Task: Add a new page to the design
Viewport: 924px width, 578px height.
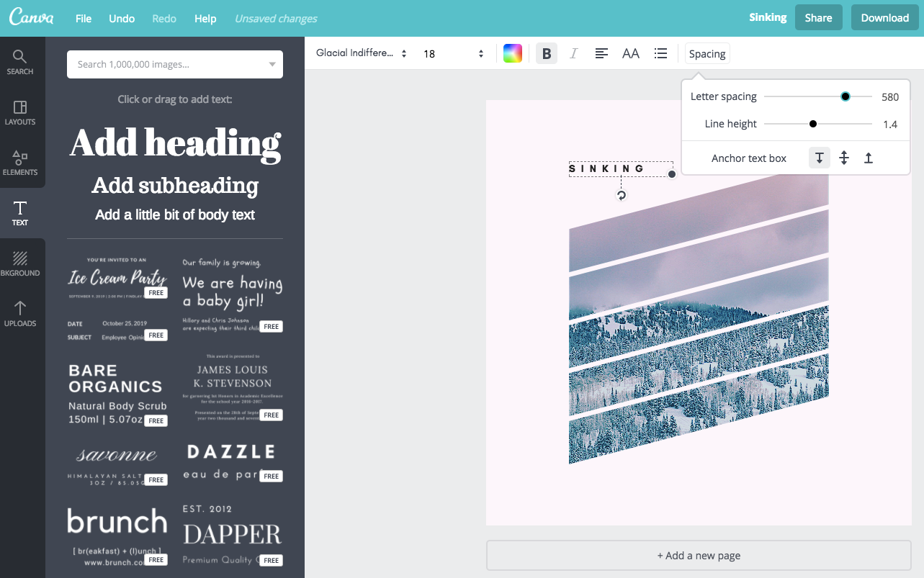Action: (698, 555)
